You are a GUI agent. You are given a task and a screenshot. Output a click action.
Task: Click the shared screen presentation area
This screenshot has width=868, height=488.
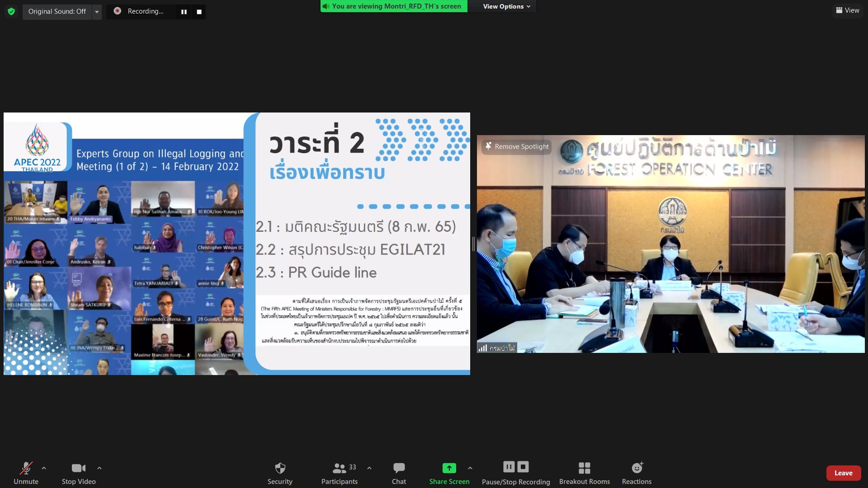[237, 244]
